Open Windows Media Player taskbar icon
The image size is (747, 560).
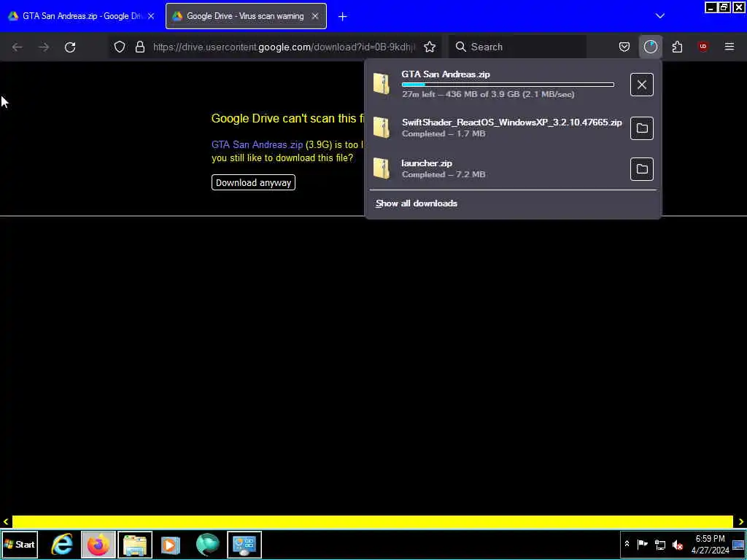[x=171, y=545]
